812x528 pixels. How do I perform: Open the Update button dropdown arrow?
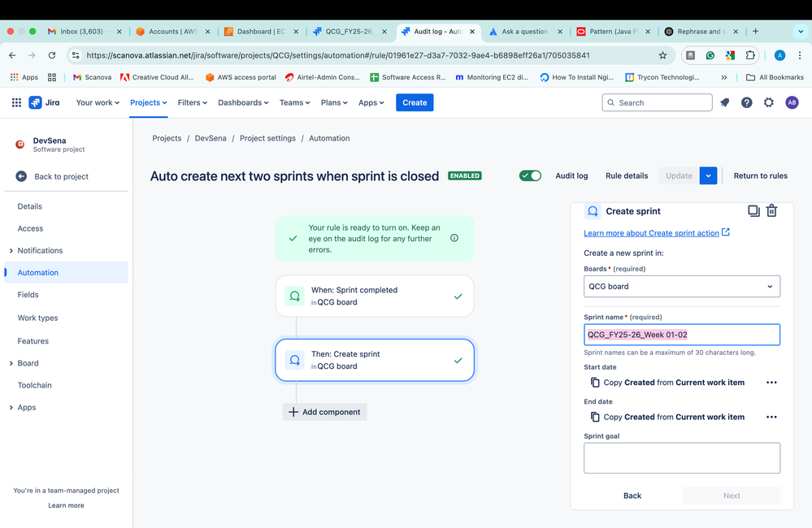708,175
